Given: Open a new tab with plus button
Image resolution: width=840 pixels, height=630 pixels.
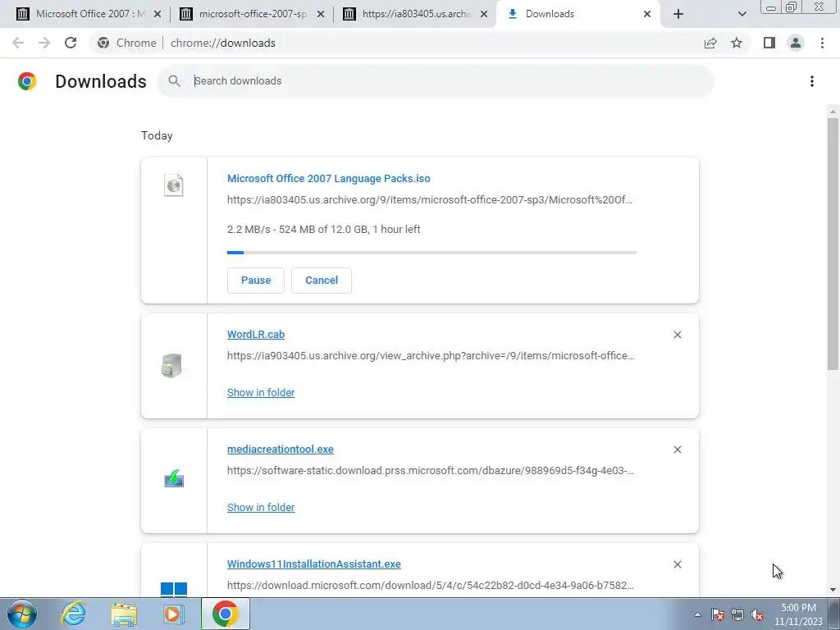Looking at the screenshot, I should (678, 14).
